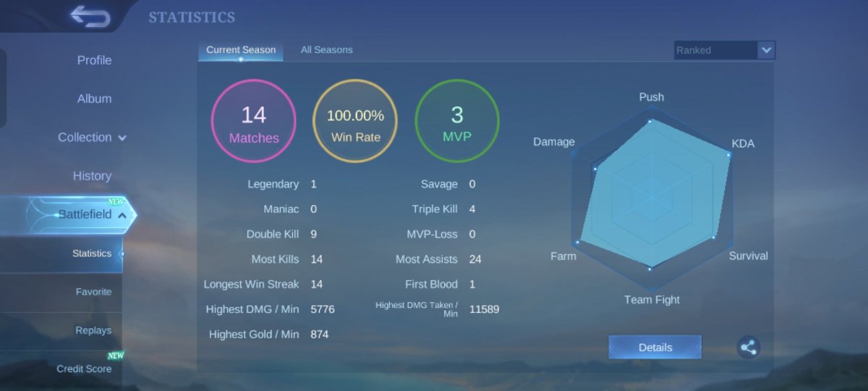Click the Most Kills label
This screenshot has height=391, width=868.
click(276, 259)
